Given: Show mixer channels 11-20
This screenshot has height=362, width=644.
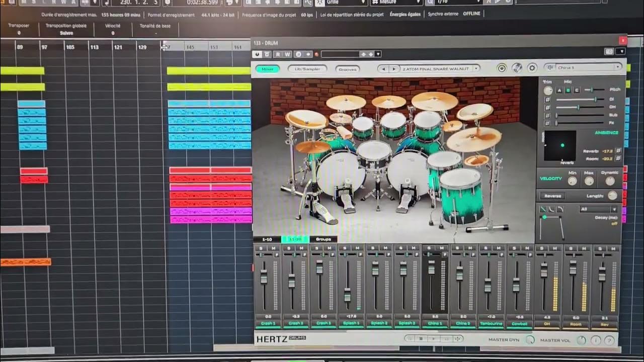Looking at the screenshot, I should pyautogui.click(x=295, y=239).
